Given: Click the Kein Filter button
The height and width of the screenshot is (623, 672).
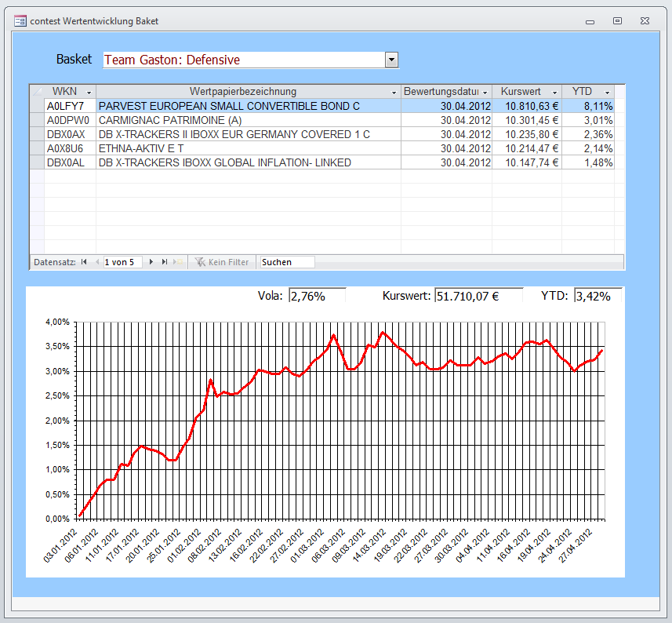Looking at the screenshot, I should pyautogui.click(x=222, y=262).
